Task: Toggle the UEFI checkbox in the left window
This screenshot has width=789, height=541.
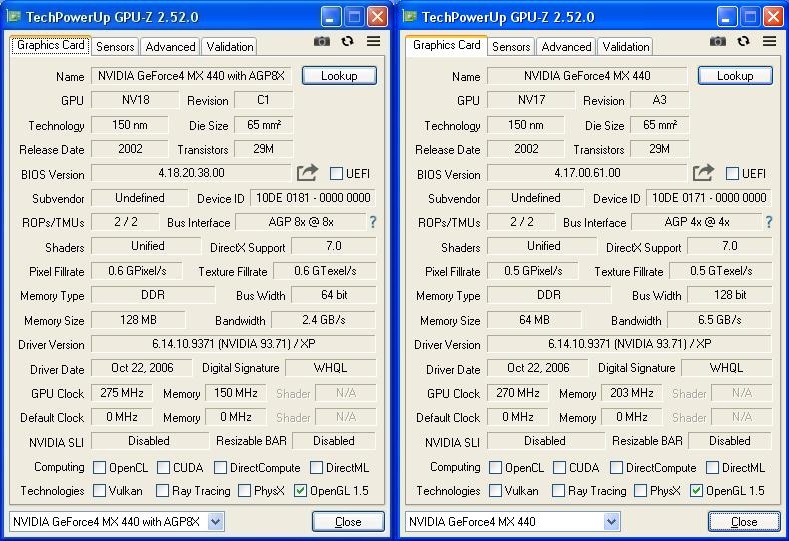Action: [336, 174]
